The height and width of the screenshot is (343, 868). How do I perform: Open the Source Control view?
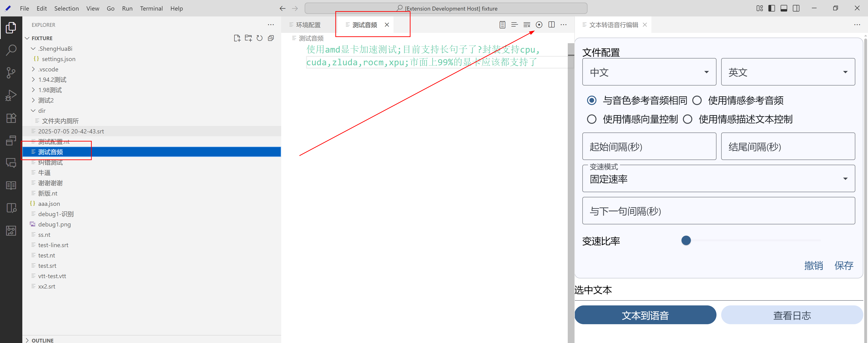[x=11, y=73]
